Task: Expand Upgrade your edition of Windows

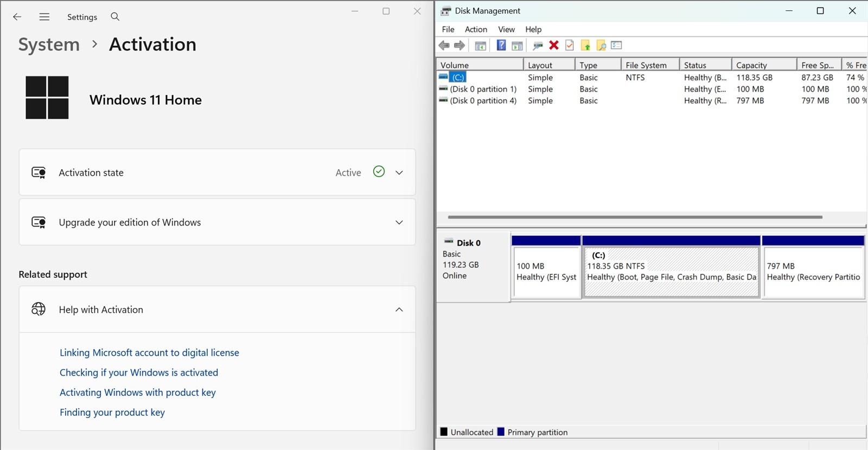Action: coord(217,222)
